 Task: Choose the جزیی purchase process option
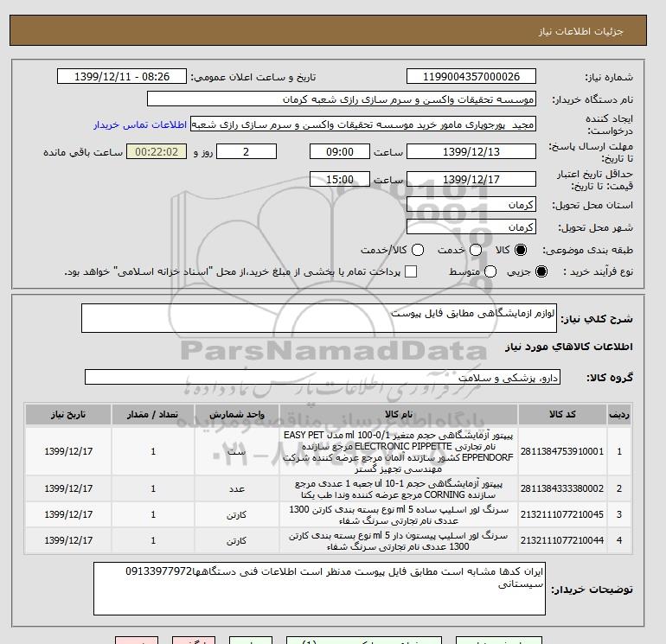(541, 271)
